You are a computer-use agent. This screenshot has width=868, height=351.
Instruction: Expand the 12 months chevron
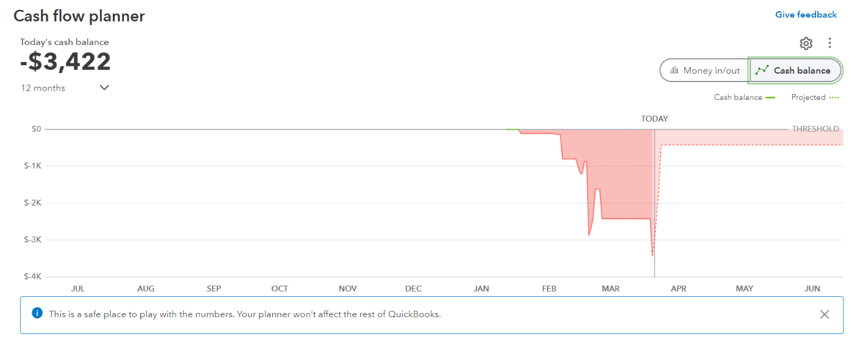pyautogui.click(x=104, y=88)
